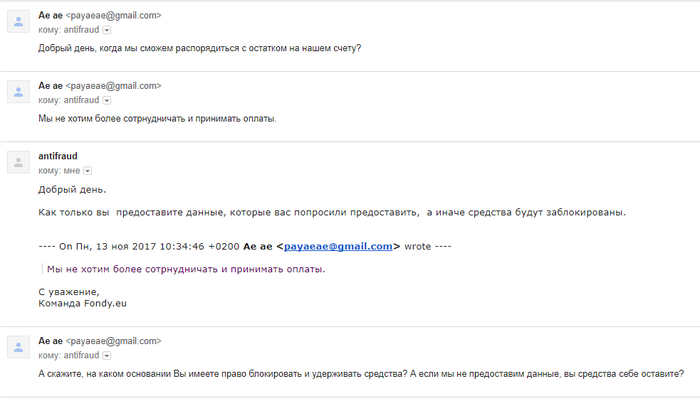This screenshot has height=401, width=700.
Task: Click the 'А скажите, на каком основании' message body
Action: coord(361,374)
